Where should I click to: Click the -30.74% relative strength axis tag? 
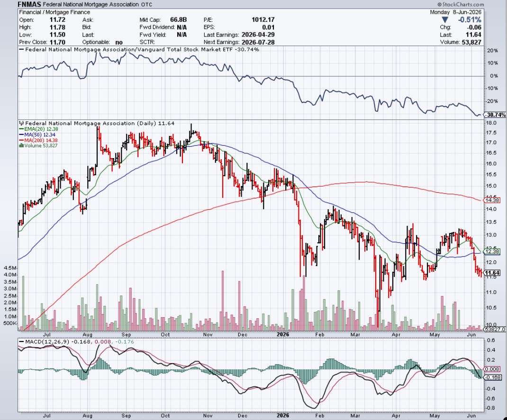[495, 115]
